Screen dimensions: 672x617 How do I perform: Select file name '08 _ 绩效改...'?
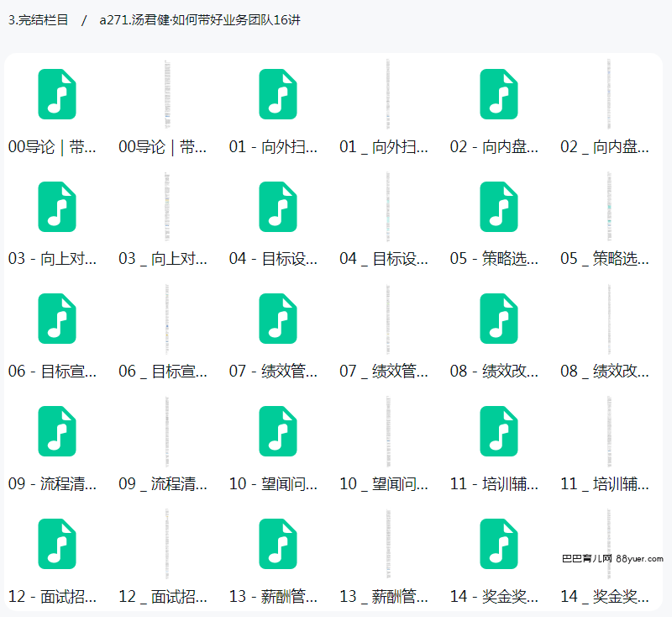tap(605, 372)
